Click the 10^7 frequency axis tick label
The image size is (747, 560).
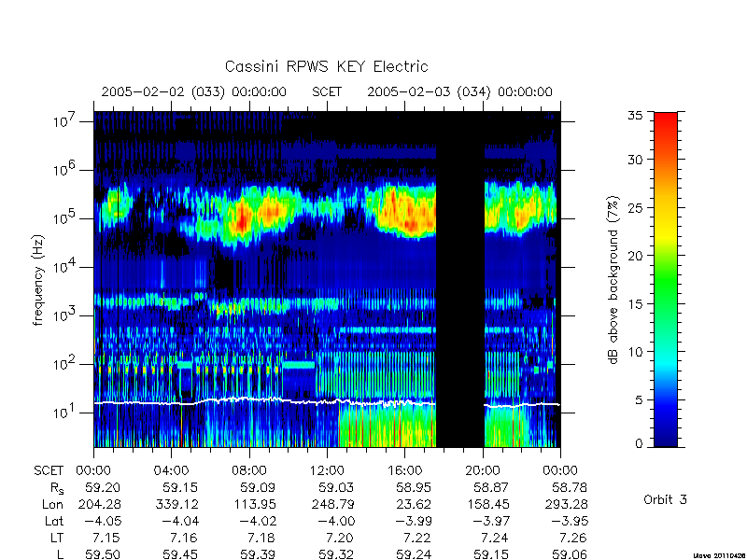(x=65, y=121)
